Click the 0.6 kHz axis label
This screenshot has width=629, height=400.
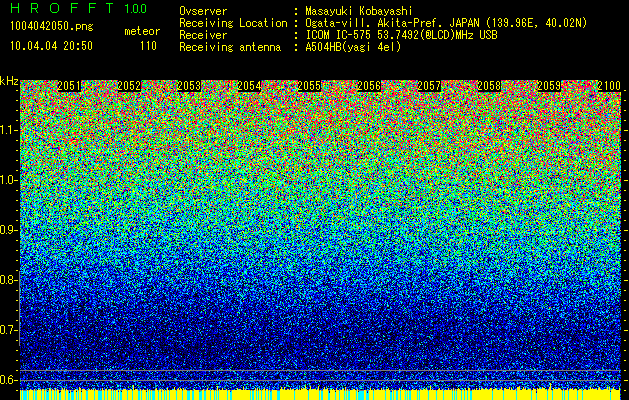(9, 380)
